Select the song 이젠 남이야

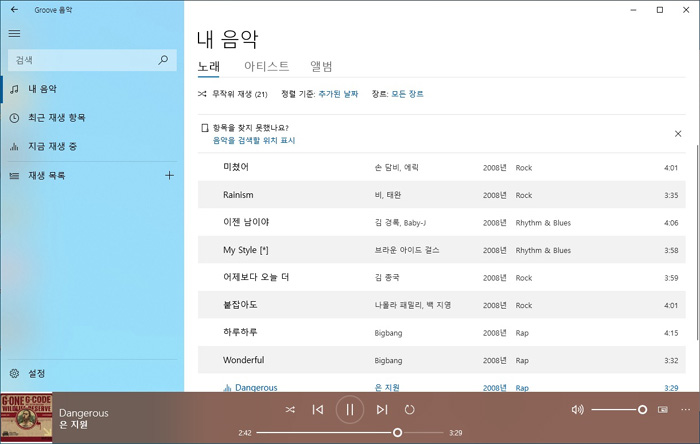click(442, 222)
